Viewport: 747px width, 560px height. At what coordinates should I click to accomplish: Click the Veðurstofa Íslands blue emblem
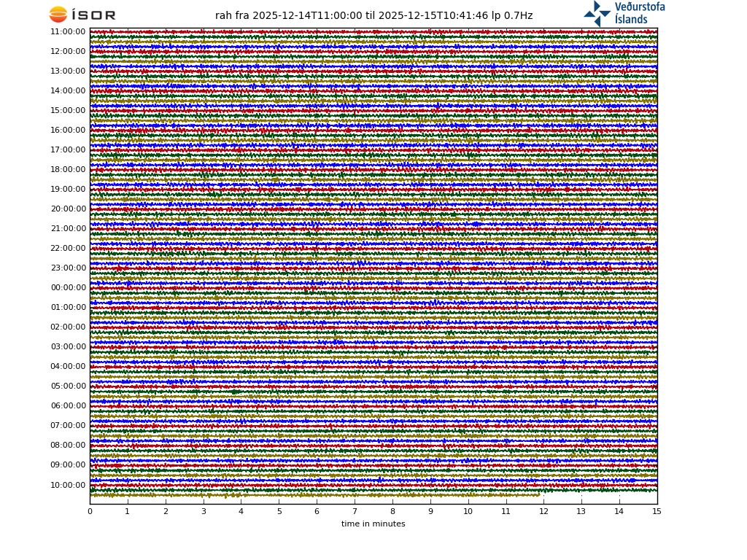597,13
